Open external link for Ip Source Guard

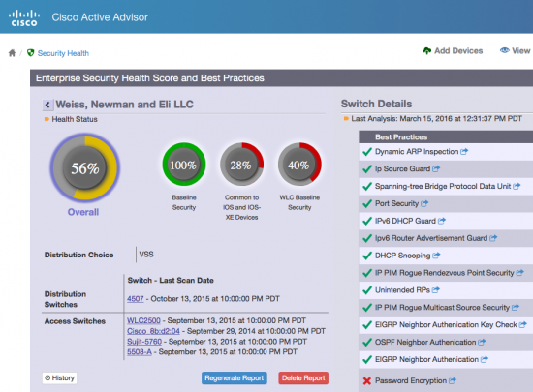pyautogui.click(x=436, y=168)
